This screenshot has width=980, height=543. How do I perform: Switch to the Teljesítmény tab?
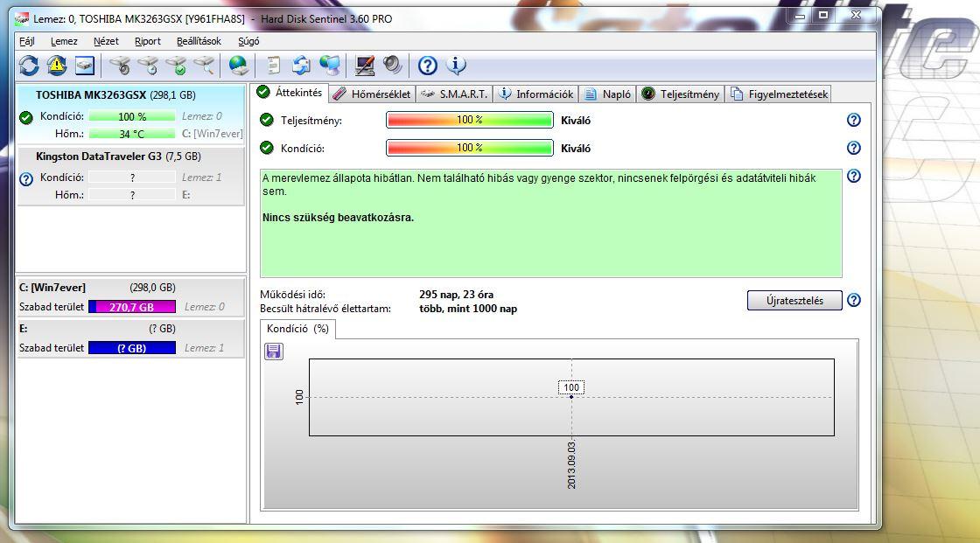(682, 94)
